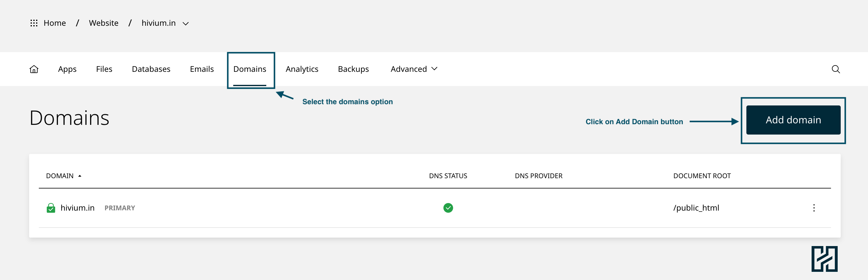Click the apps grid icon beside Home
This screenshot has width=868, height=280.
tap(34, 23)
